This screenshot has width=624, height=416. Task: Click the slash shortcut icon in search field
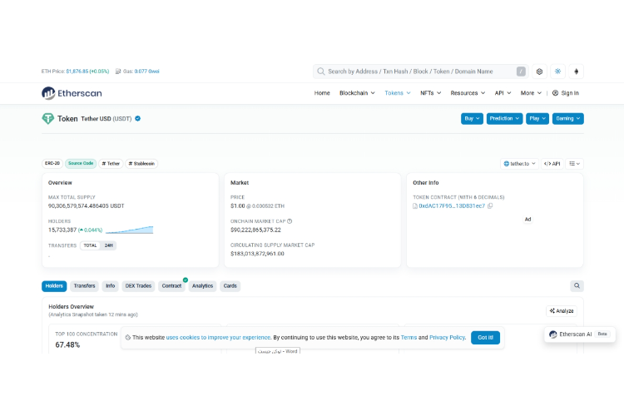tap(521, 72)
